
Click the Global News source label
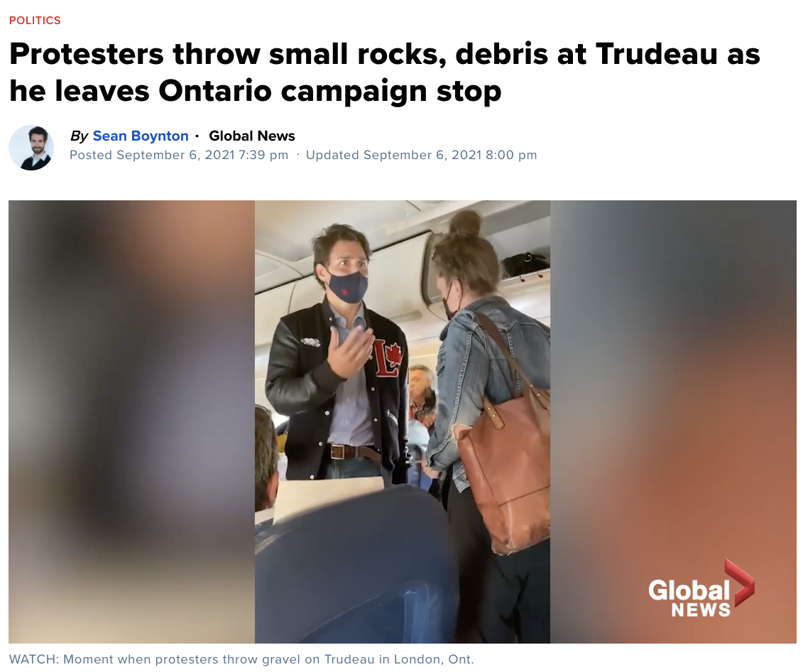(252, 136)
